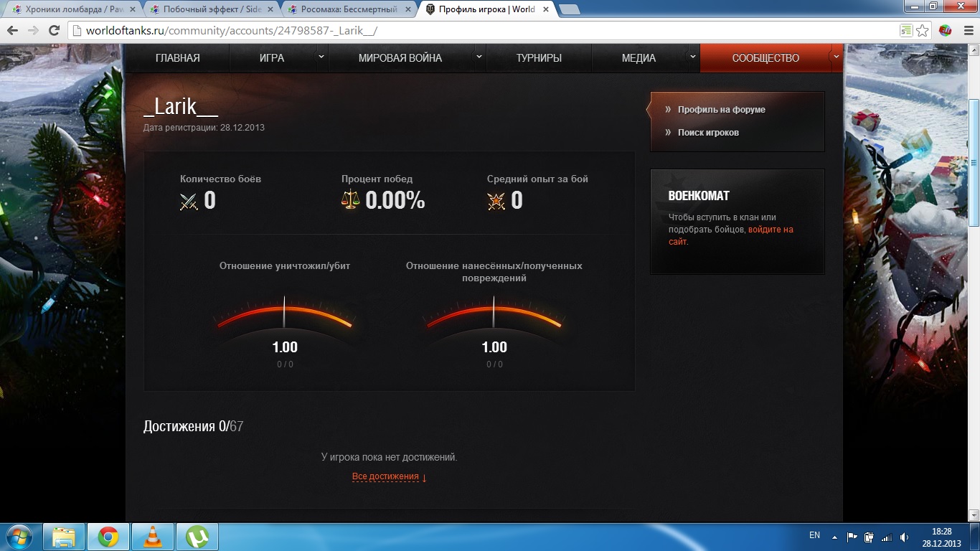The height and width of the screenshot is (551, 980).
Task: Click the Chrome icon in the taskbar
Action: coord(108,537)
